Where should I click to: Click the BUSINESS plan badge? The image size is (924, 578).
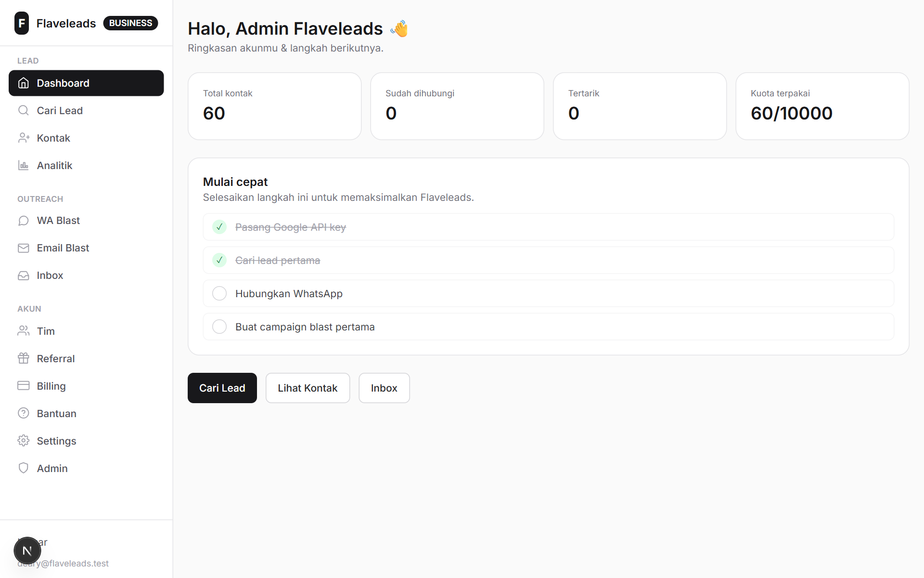(130, 23)
